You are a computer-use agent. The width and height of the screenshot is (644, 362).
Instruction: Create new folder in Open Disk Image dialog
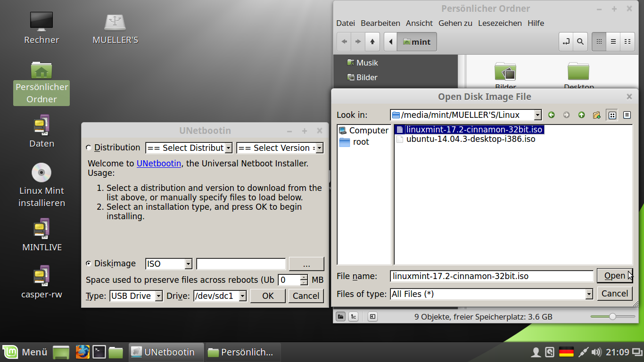[x=597, y=115]
